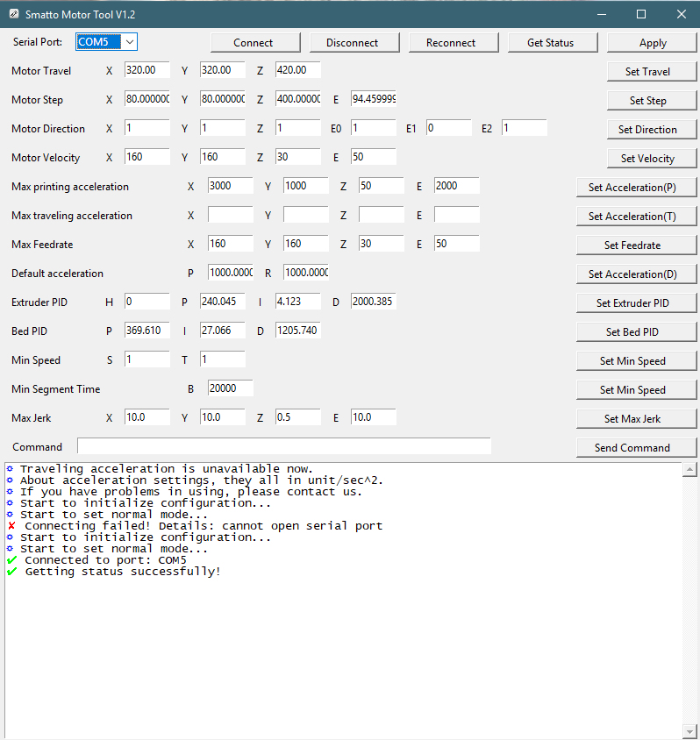Click the Reconnect button
This screenshot has width=700, height=740.
(x=454, y=42)
